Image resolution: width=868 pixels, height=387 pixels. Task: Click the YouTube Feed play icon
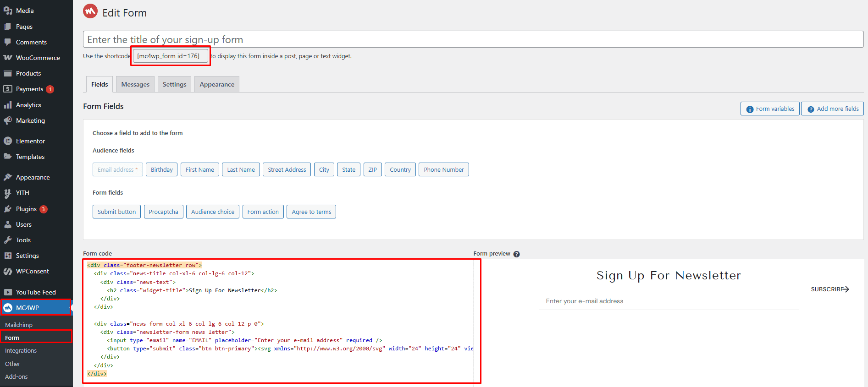click(8, 292)
